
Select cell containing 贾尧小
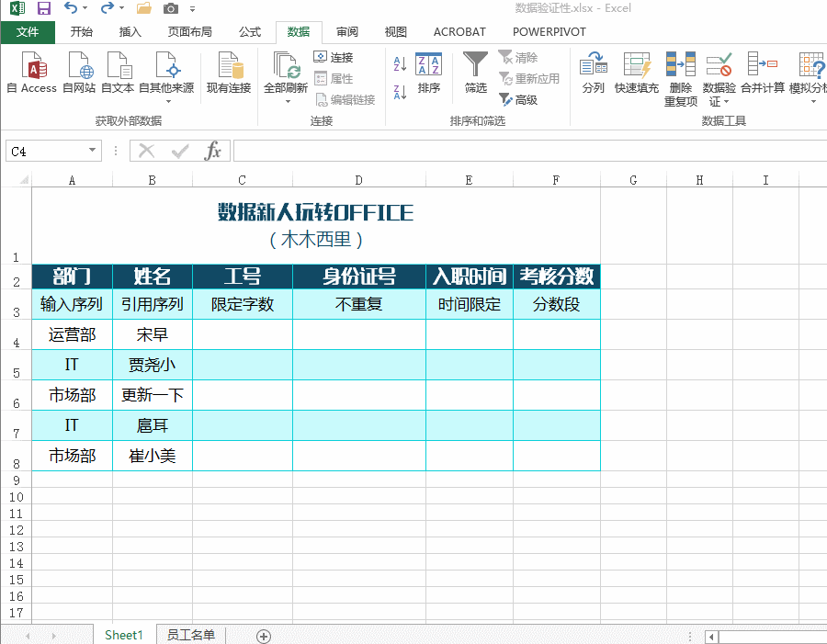153,365
